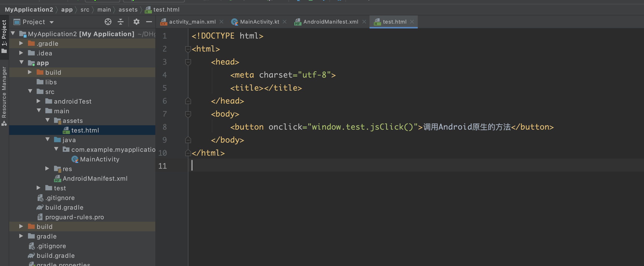Collapse the body fold on line 7
This screenshot has width=644, height=266.
(x=188, y=114)
